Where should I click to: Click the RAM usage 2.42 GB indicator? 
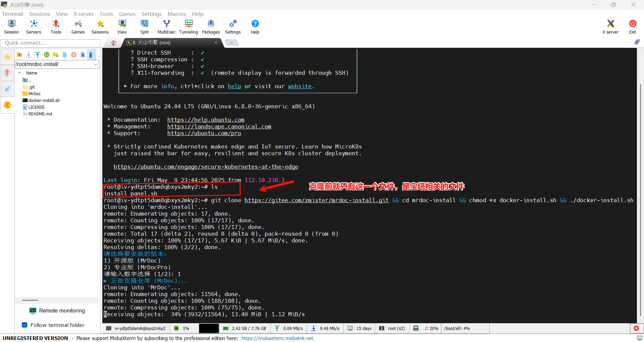pyautogui.click(x=245, y=328)
